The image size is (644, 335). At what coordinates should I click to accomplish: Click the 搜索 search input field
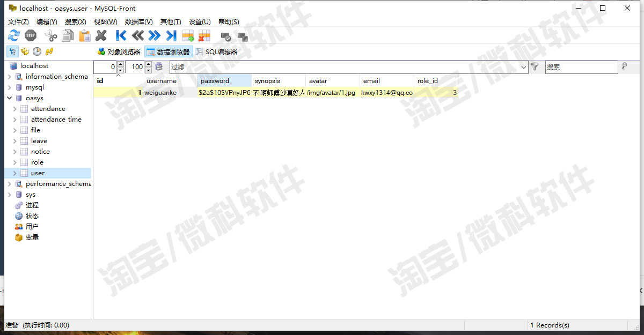click(x=581, y=67)
